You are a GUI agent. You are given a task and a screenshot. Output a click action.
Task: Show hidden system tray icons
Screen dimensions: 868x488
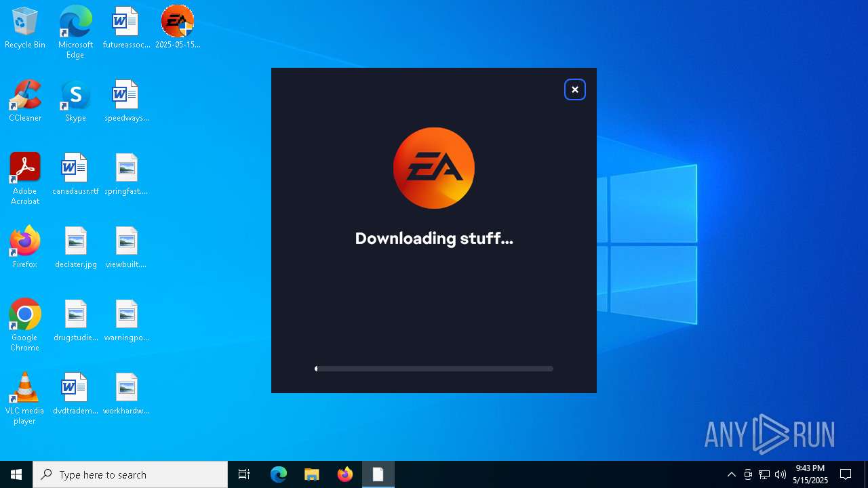732,474
